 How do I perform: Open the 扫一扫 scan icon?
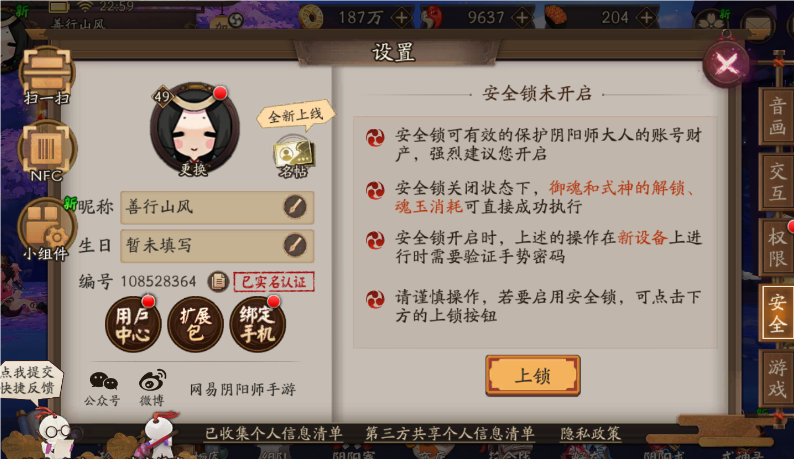tap(47, 75)
